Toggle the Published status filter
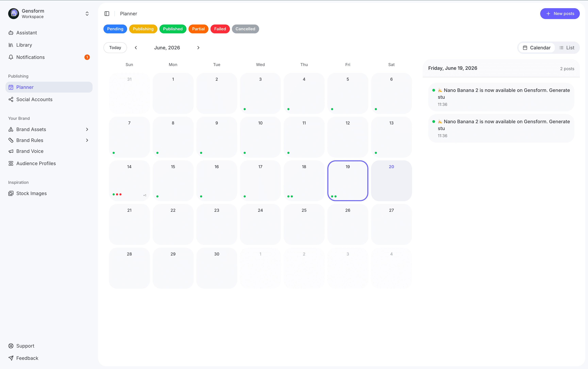The height and width of the screenshot is (369, 588). [x=173, y=29]
